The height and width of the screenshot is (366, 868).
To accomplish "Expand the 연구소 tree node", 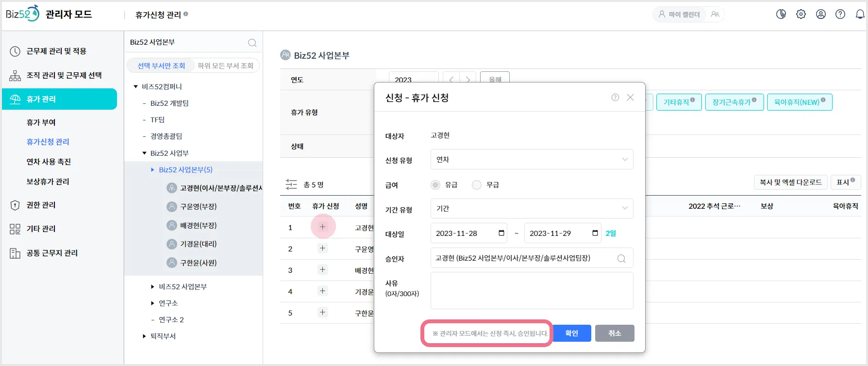I will [153, 303].
